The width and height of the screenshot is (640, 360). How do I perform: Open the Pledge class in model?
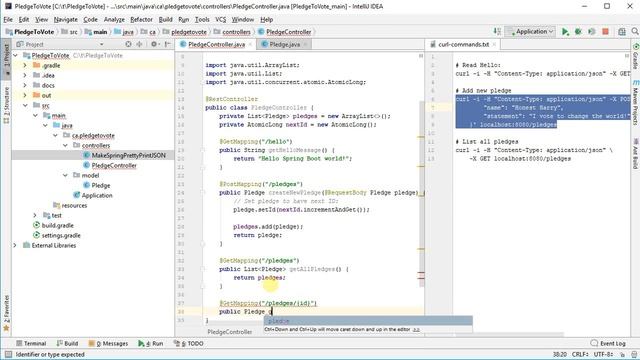(100, 185)
